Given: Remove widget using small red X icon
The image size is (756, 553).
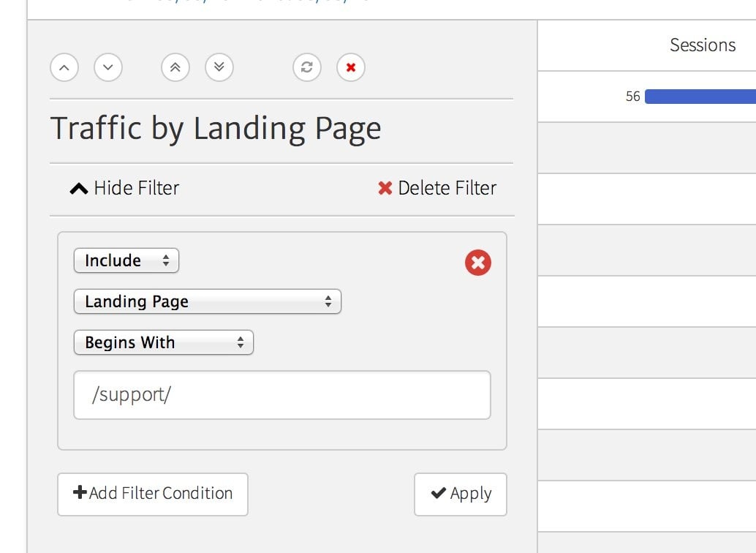Looking at the screenshot, I should [x=351, y=67].
